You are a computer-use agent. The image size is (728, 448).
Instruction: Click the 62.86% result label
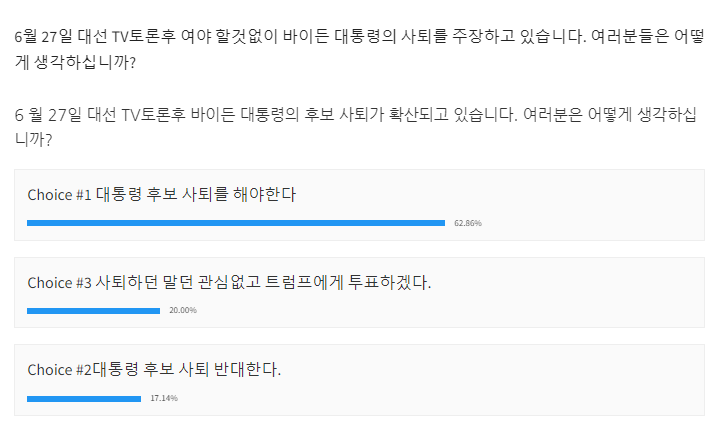coord(468,223)
